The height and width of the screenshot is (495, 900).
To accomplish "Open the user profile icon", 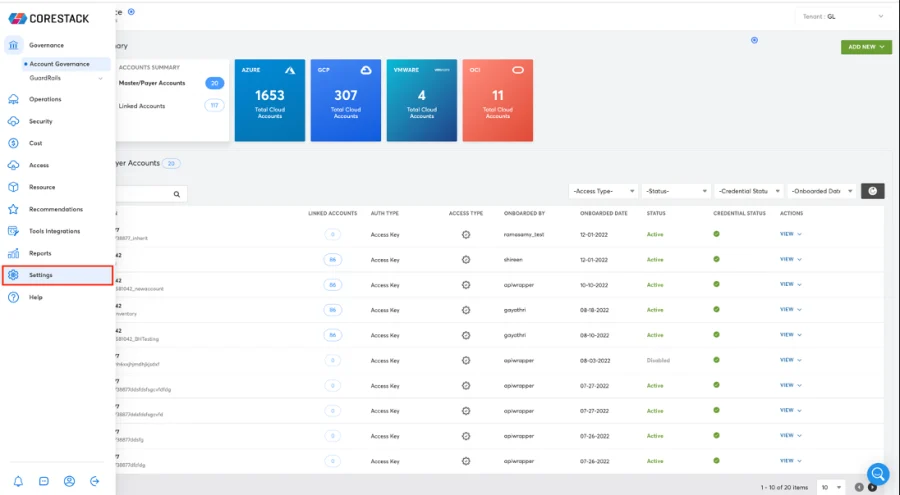I will (69, 481).
